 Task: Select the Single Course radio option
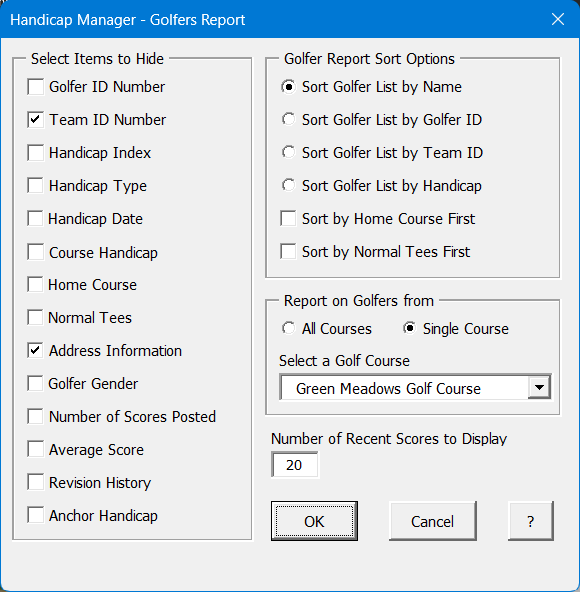coord(409,328)
